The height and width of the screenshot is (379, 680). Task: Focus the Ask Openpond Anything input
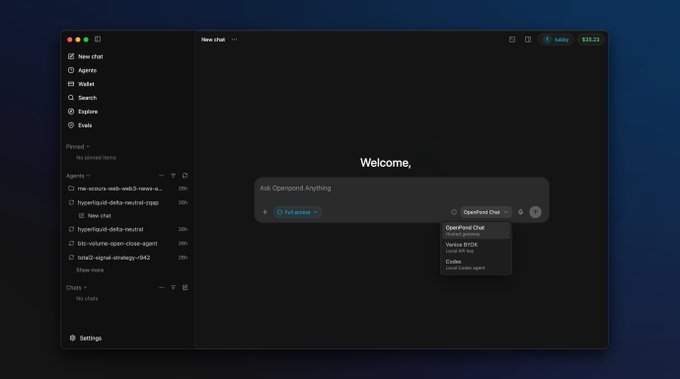pyautogui.click(x=401, y=188)
